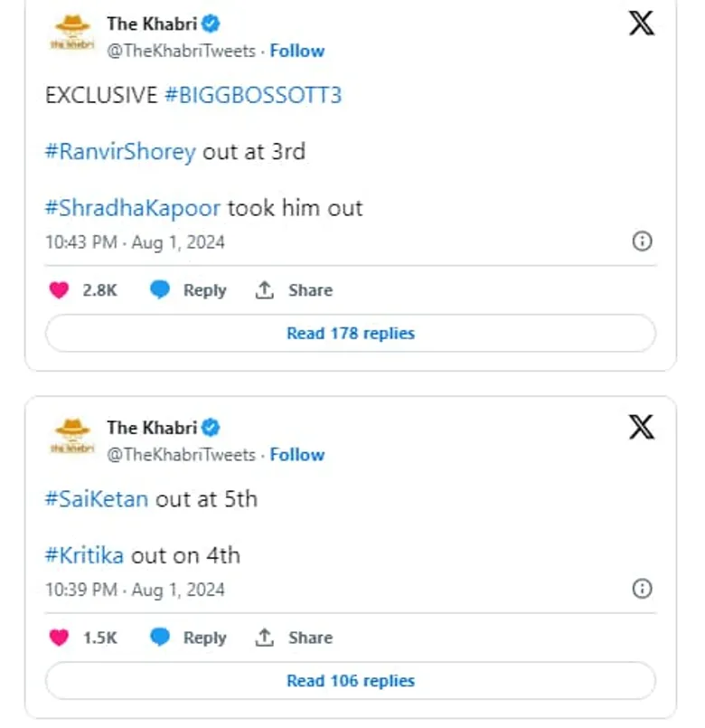
Task: Open The Khabri avatar in the second tweet
Action: [71, 439]
